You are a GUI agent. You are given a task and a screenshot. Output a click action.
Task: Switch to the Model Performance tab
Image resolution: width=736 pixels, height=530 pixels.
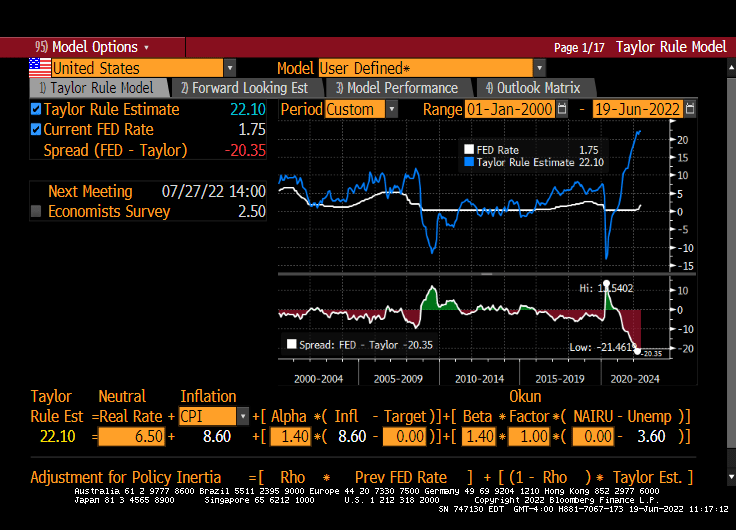(x=396, y=88)
